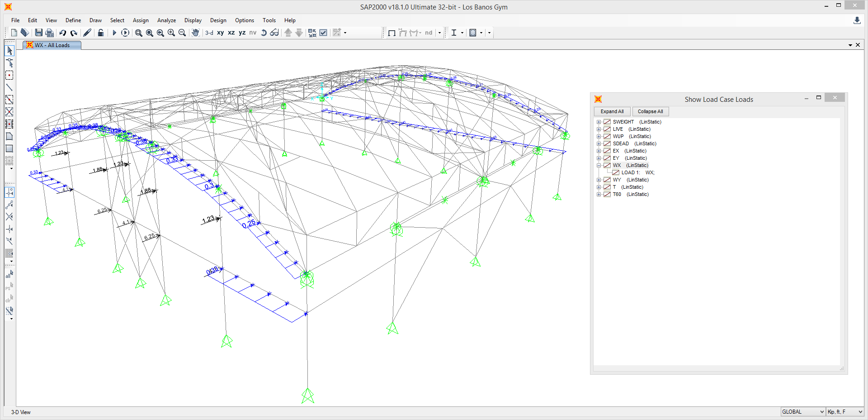Select the pointer Select Object tool
The image size is (868, 420).
[9, 51]
